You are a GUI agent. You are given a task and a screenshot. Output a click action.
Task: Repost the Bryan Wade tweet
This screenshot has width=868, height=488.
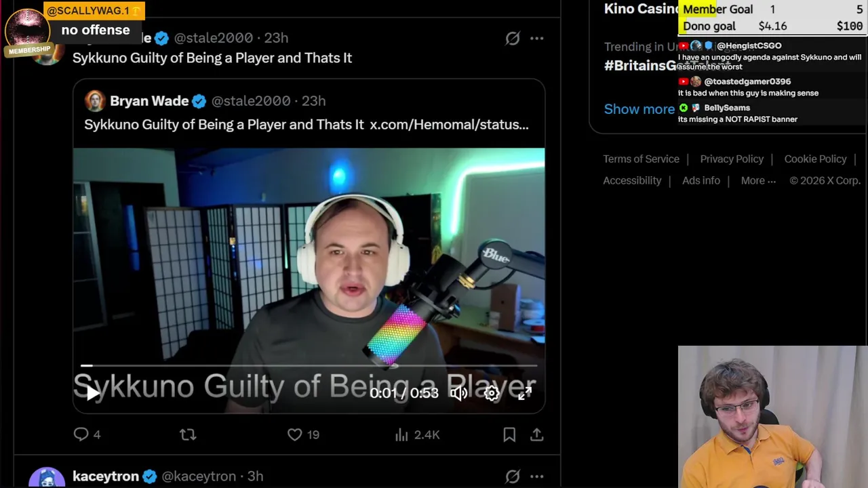[x=188, y=434]
